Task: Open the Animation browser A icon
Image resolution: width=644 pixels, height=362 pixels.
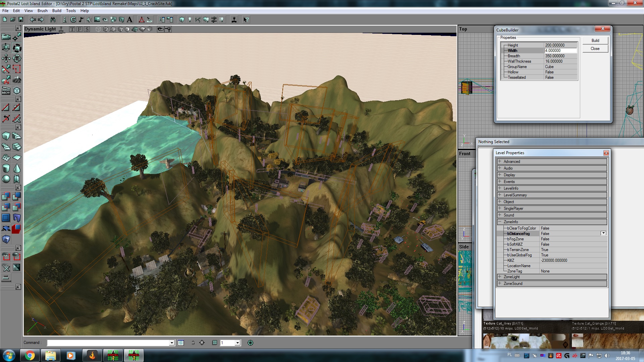Action: point(129,19)
